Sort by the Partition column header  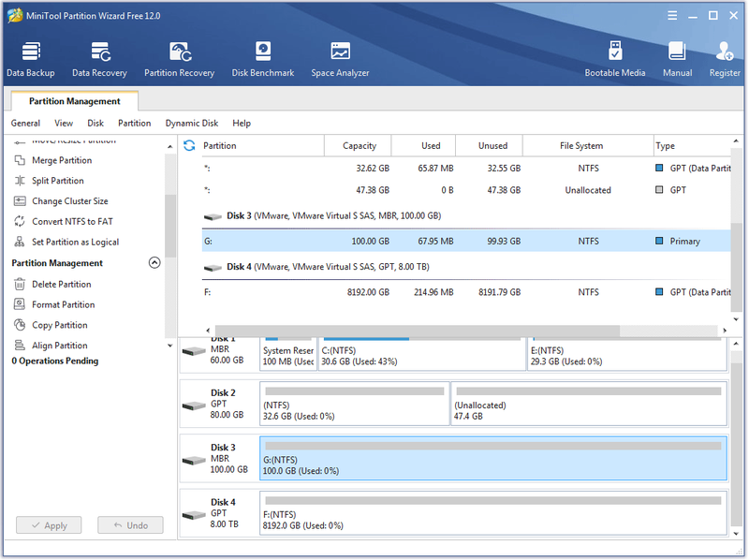(x=262, y=146)
